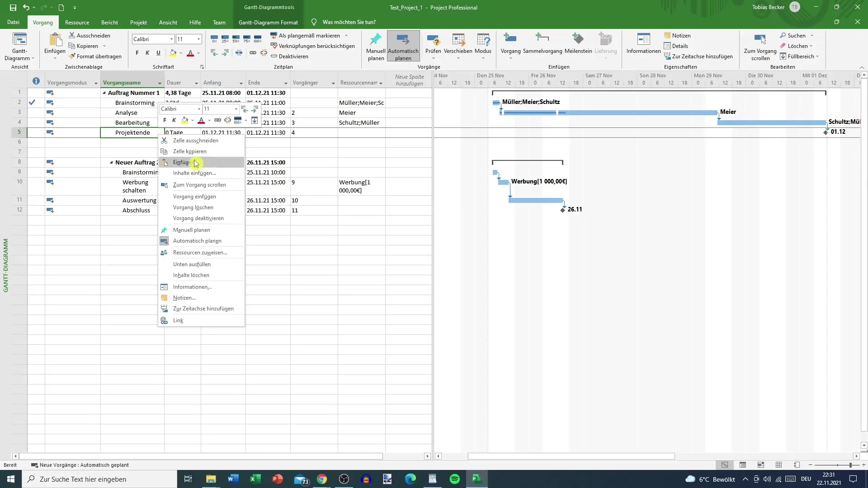This screenshot has width=868, height=488.
Task: Click font color A in ribbon
Action: click(190, 53)
